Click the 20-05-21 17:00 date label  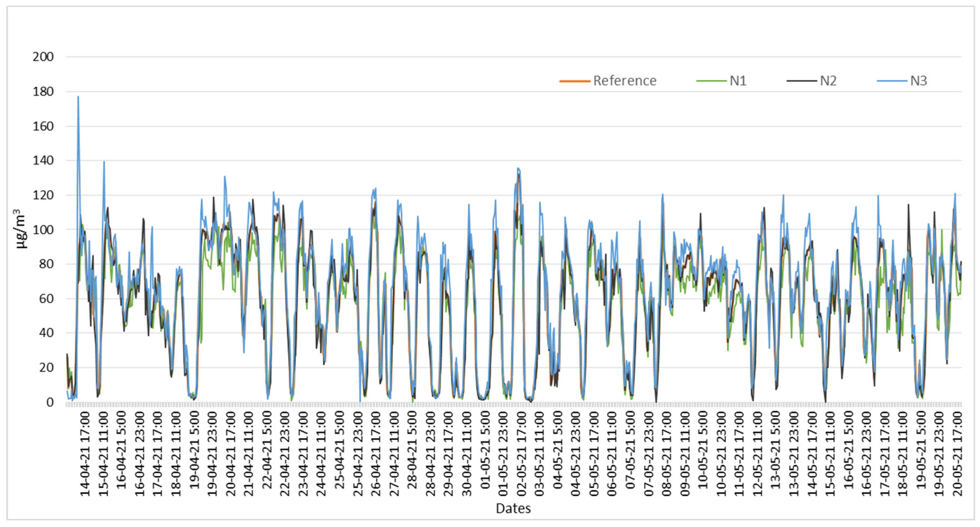(957, 454)
